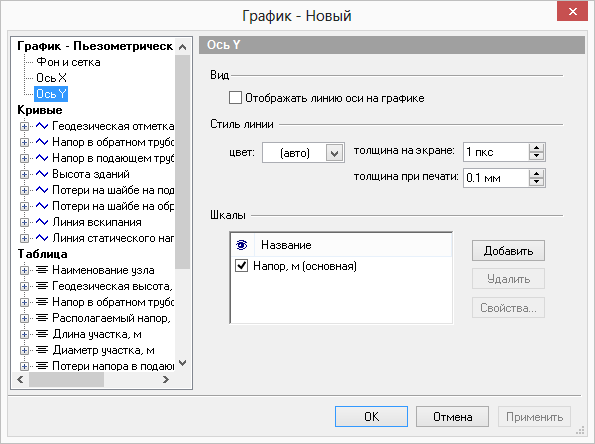This screenshot has width=595, height=444.
Task: Expand Линия статического напора node
Action: pyautogui.click(x=24, y=238)
